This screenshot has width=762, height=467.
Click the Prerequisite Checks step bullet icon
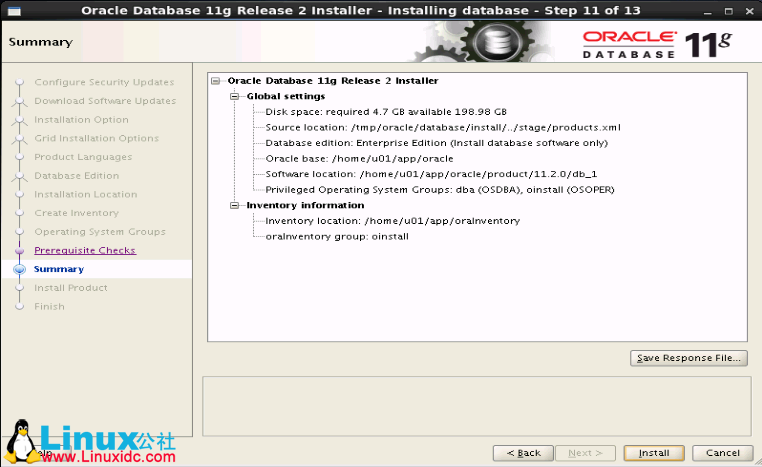click(19, 251)
